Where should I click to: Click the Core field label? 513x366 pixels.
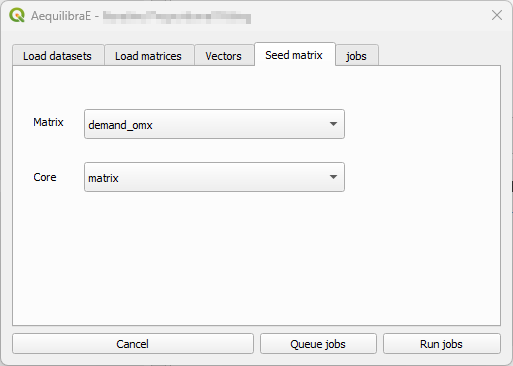pos(45,177)
